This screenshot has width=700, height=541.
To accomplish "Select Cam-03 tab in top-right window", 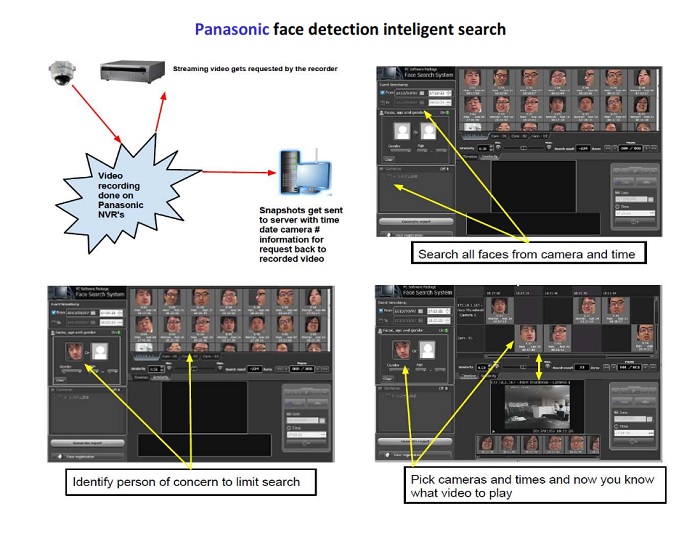I will pos(539,136).
